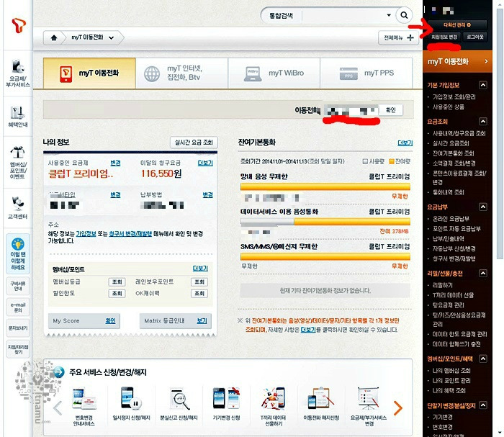The height and width of the screenshot is (437, 504).
Task: Click 확인 next to phone number
Action: click(390, 110)
